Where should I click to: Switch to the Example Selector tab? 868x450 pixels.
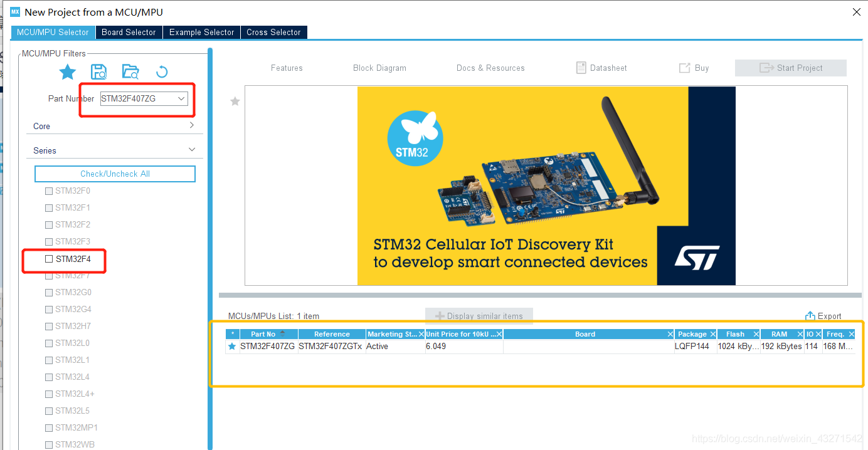[x=201, y=32]
